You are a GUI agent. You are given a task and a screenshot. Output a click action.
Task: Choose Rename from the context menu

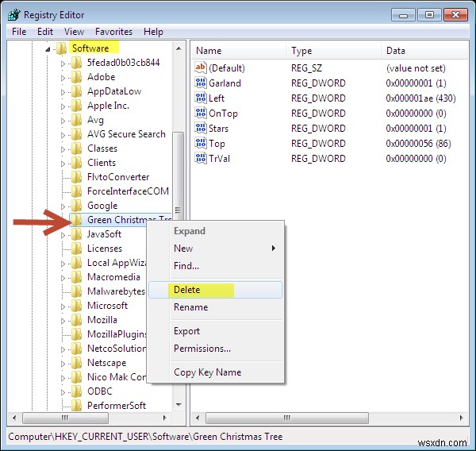pyautogui.click(x=216, y=307)
